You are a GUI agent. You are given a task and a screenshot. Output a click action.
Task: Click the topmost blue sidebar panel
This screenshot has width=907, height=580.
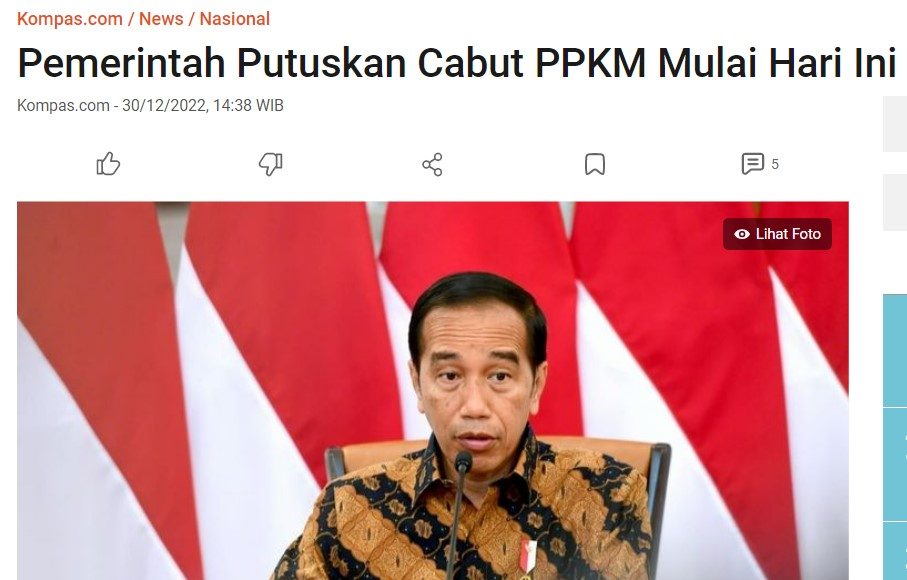pyautogui.click(x=895, y=350)
